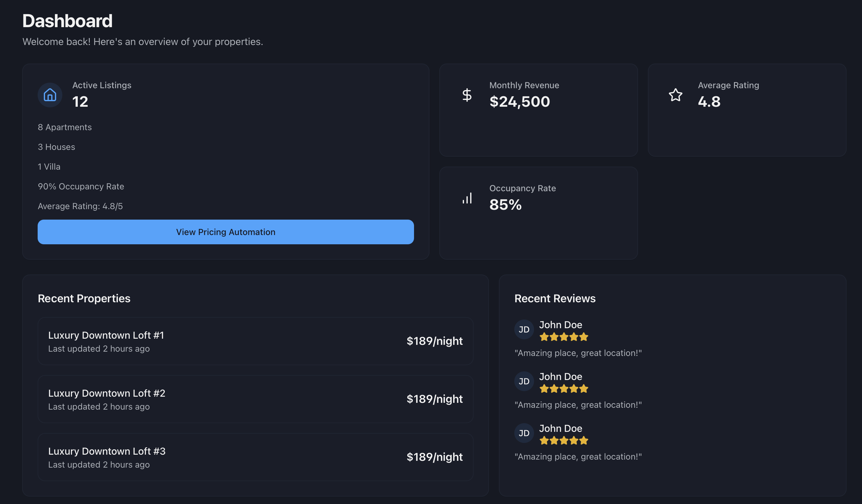Click the $24,500 Monthly Revenue value
This screenshot has width=862, height=504.
(519, 101)
